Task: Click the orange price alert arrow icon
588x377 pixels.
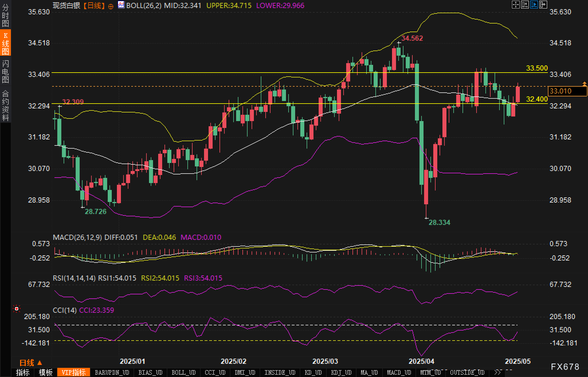Action: click(x=584, y=84)
